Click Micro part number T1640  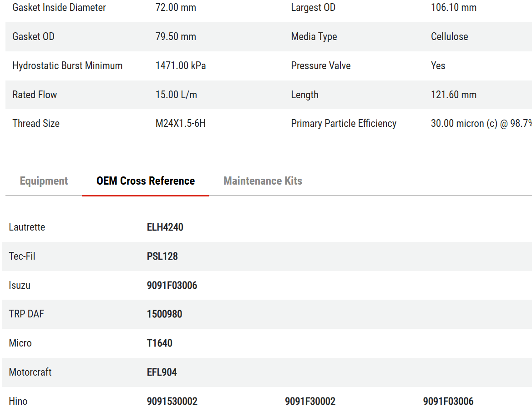pos(159,343)
